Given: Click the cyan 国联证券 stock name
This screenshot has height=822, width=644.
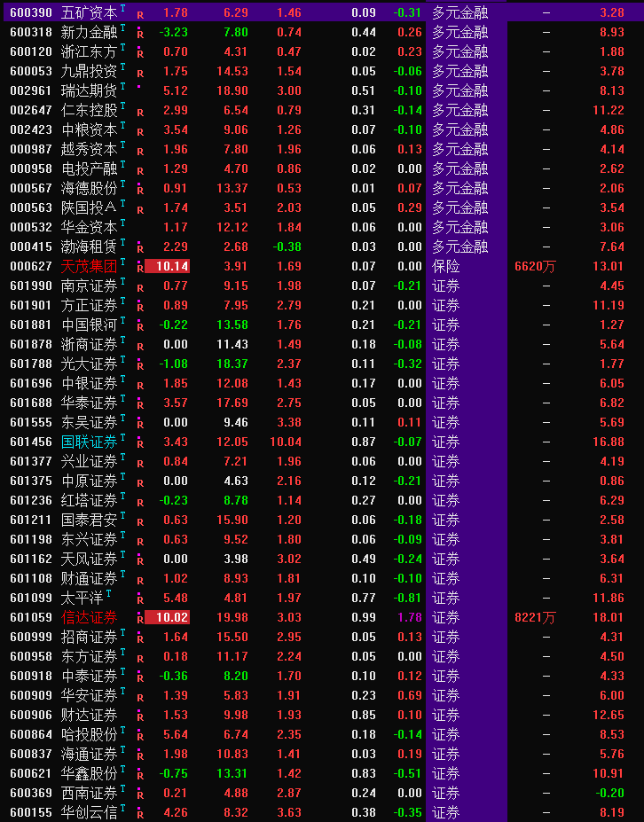Looking at the screenshot, I should 89,442.
